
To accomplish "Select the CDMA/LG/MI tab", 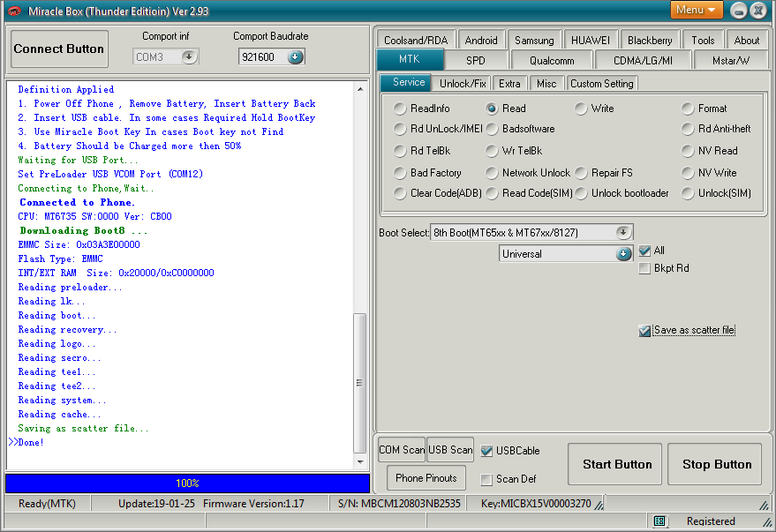I will 643,60.
